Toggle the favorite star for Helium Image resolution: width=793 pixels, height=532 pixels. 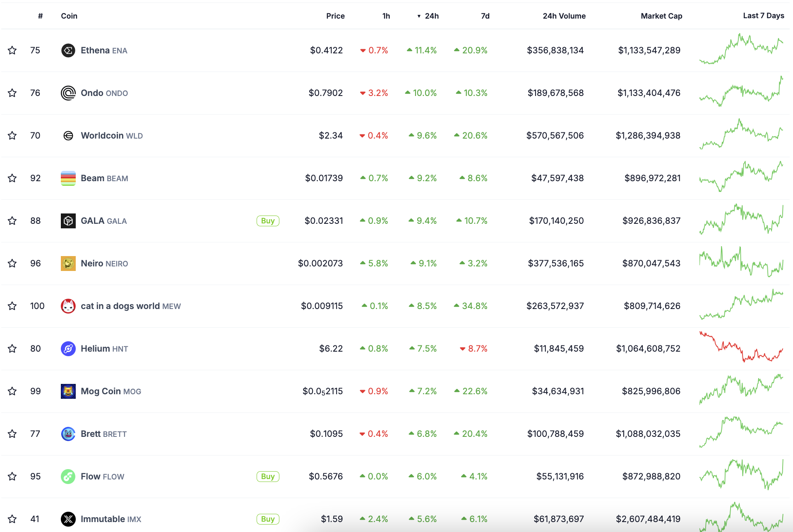(12, 349)
